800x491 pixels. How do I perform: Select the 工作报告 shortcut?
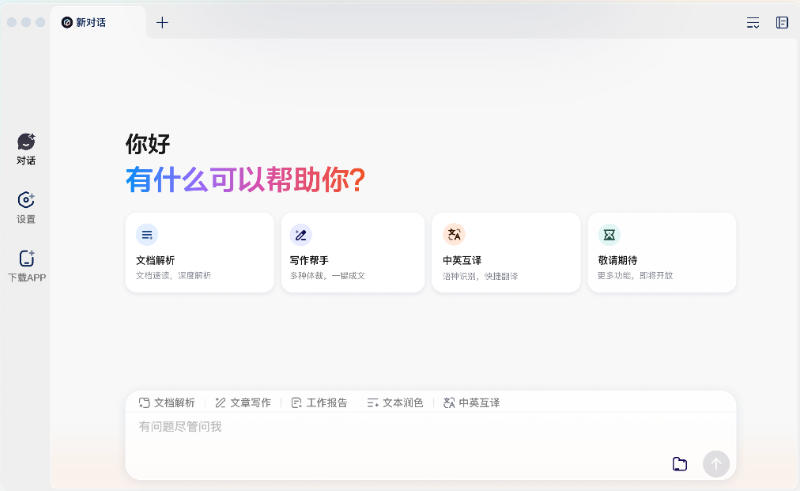click(x=319, y=403)
